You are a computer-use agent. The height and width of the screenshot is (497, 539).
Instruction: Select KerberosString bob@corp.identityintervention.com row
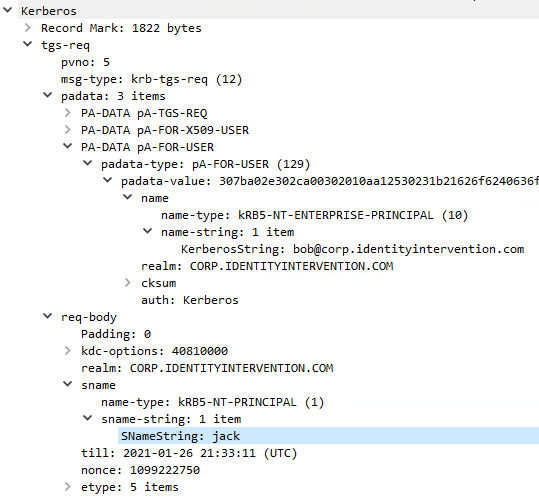352,249
